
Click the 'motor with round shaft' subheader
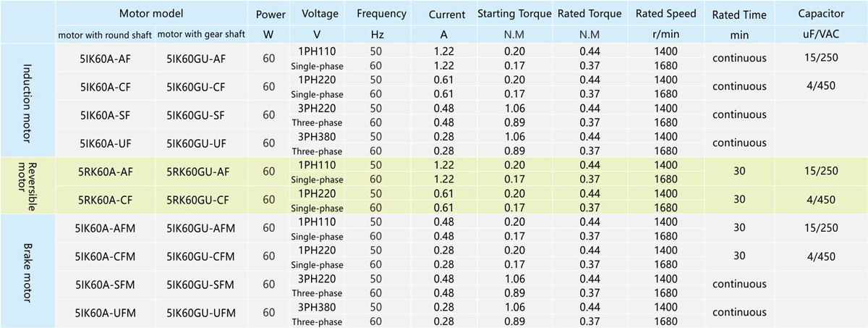[x=106, y=35]
